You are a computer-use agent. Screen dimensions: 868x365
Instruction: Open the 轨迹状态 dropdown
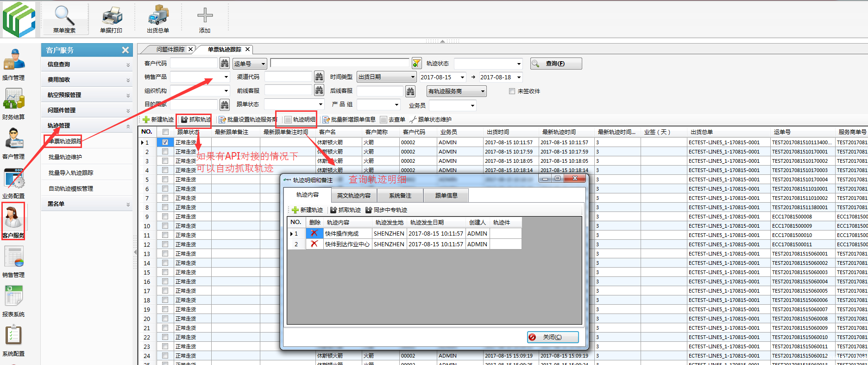click(519, 64)
